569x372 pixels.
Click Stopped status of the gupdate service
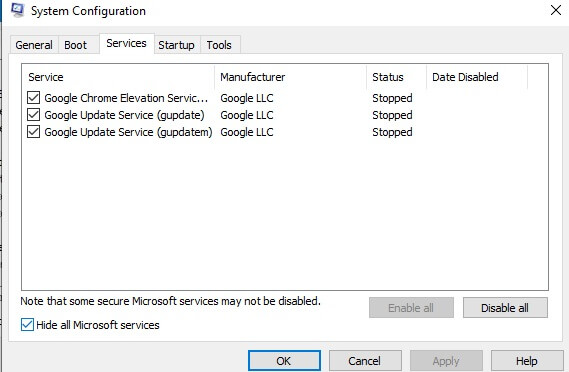(x=392, y=115)
